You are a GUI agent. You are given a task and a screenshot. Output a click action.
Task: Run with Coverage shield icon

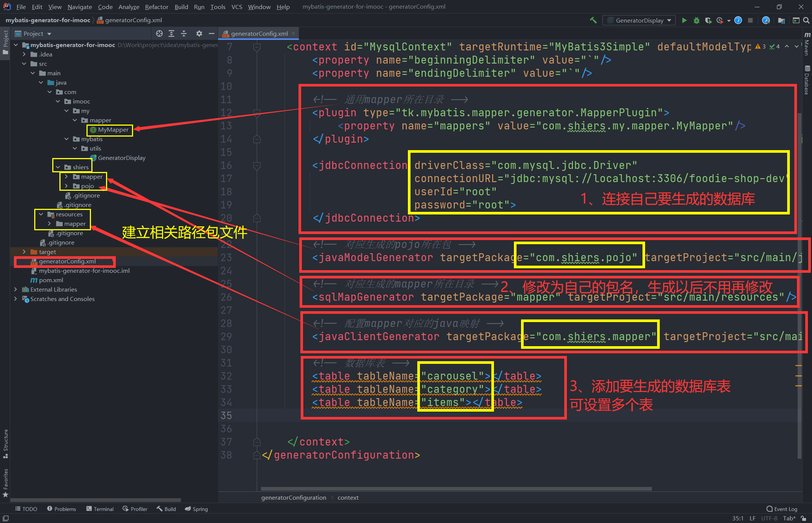point(708,20)
